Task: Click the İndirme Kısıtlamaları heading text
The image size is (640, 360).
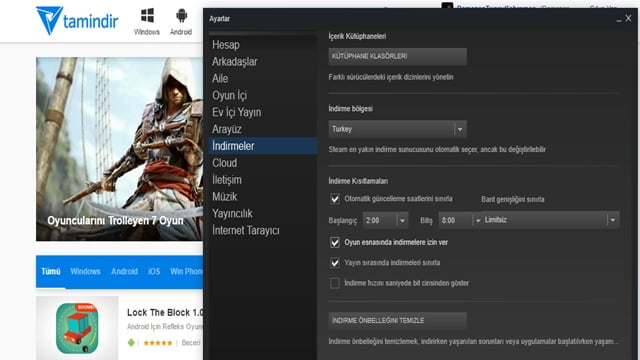Action: click(358, 181)
